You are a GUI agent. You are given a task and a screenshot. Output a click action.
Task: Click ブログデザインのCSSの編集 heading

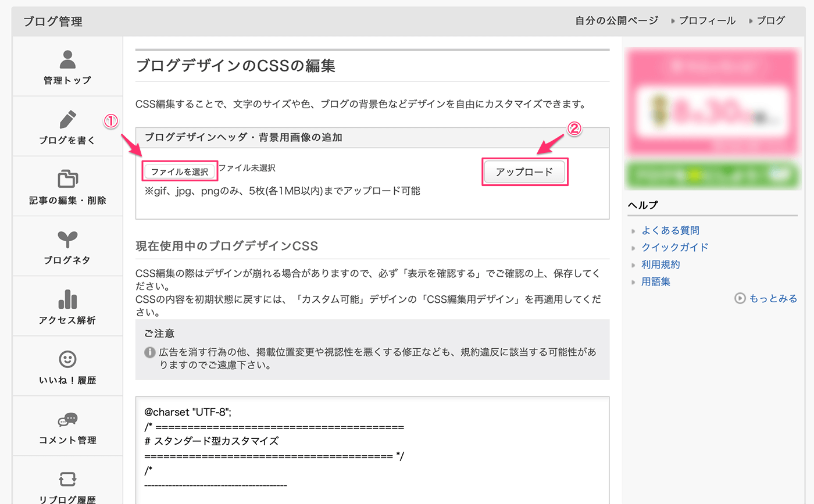click(x=235, y=66)
